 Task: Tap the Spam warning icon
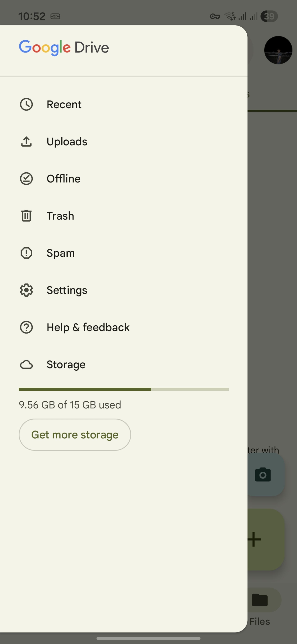[26, 253]
